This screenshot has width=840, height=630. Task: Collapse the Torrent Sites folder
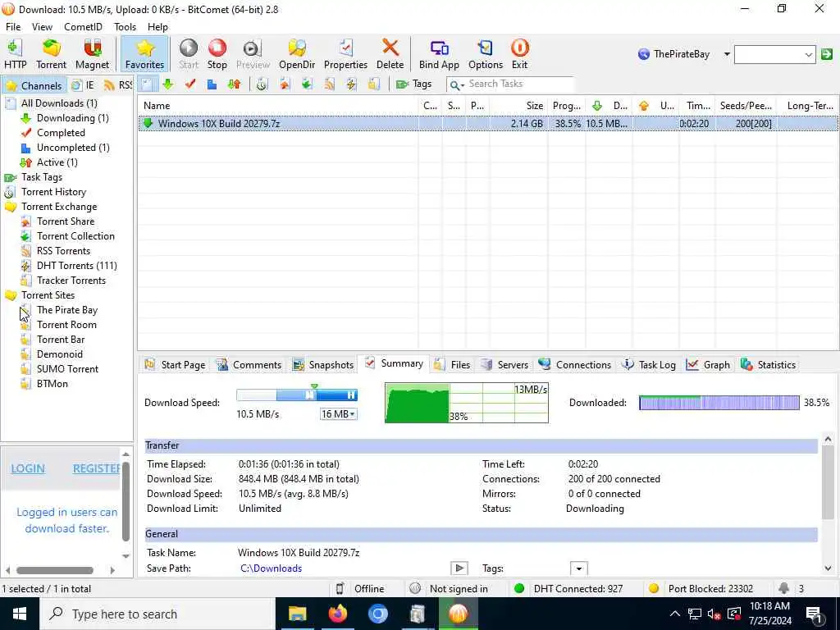11,295
